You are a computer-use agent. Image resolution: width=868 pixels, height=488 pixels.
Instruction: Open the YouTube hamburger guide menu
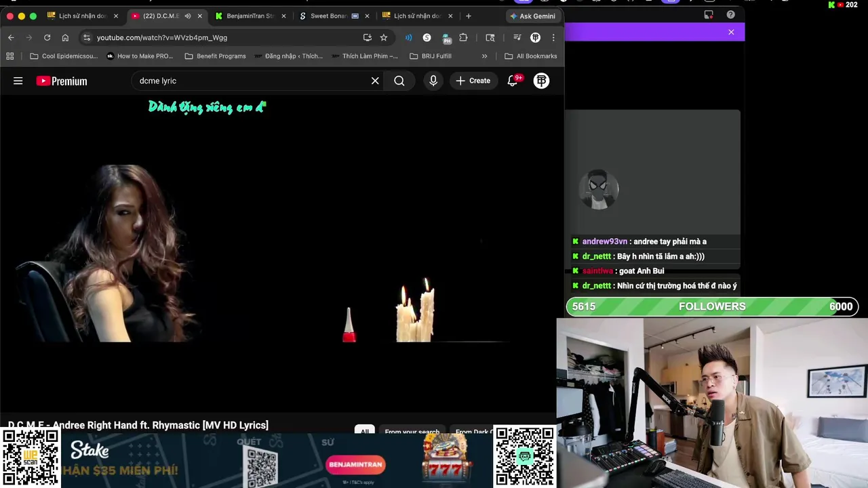coord(18,81)
